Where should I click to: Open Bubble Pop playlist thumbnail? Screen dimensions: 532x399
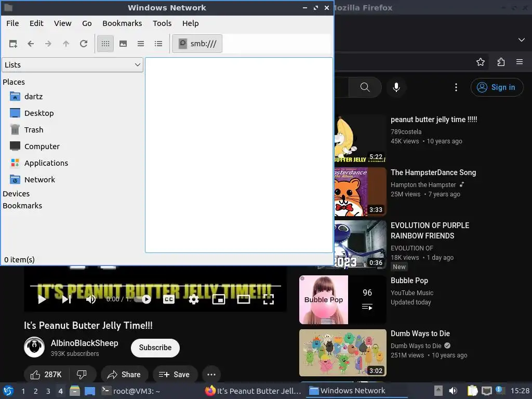point(343,300)
